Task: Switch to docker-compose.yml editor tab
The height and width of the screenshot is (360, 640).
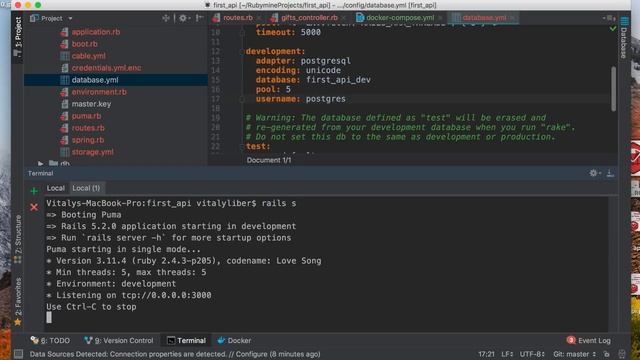Action: point(400,18)
